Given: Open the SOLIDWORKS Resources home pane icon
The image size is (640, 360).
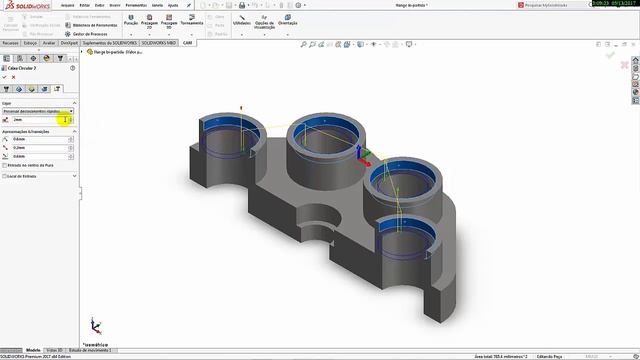Looking at the screenshot, I should coord(636,60).
